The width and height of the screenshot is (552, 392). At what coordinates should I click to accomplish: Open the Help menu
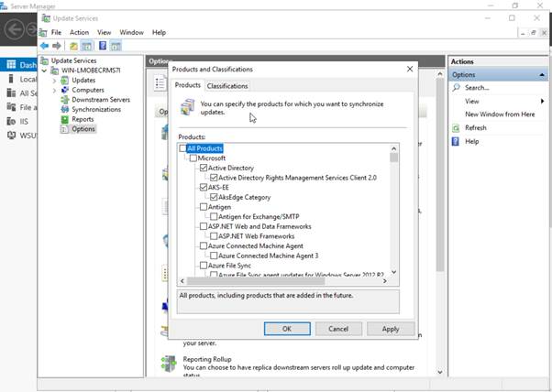click(x=160, y=32)
